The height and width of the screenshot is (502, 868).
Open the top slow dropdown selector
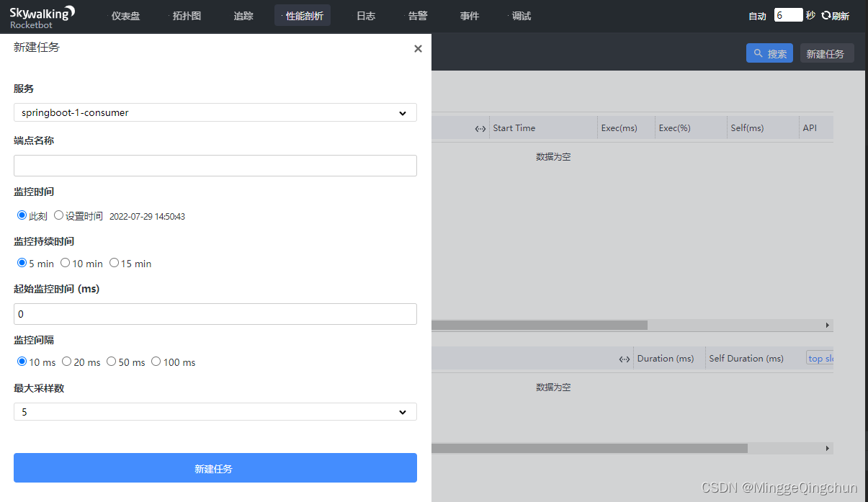pos(820,358)
